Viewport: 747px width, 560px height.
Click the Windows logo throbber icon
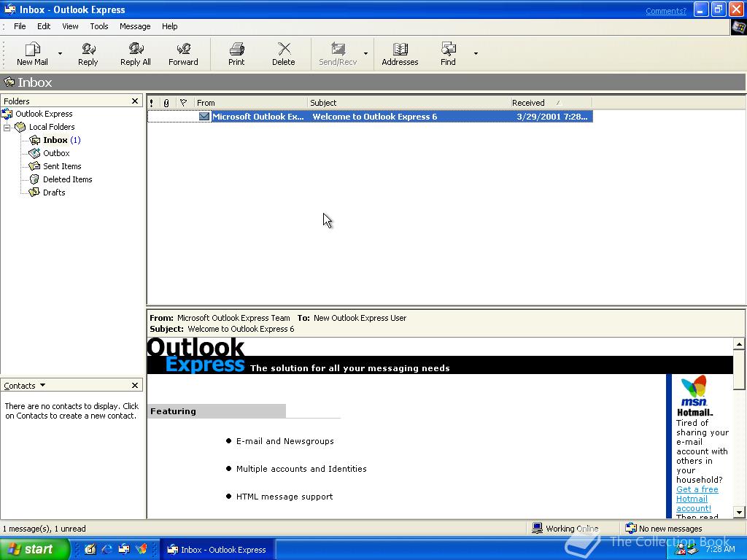[739, 27]
